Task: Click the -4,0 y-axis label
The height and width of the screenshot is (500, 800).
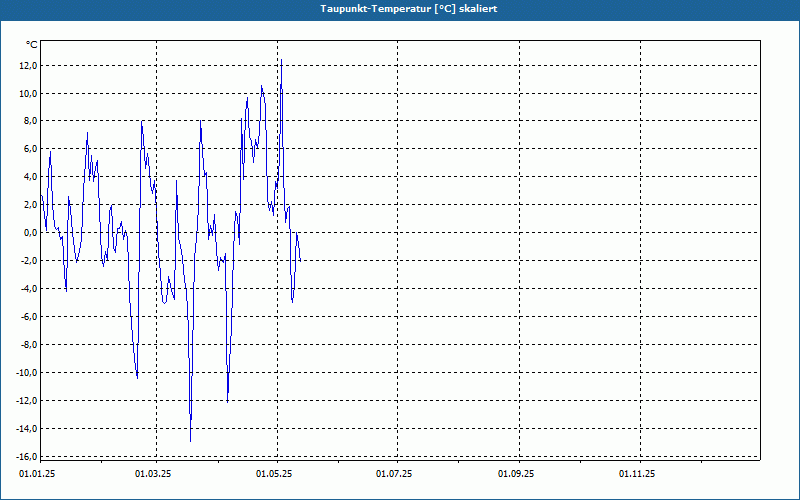Action: click(29, 289)
